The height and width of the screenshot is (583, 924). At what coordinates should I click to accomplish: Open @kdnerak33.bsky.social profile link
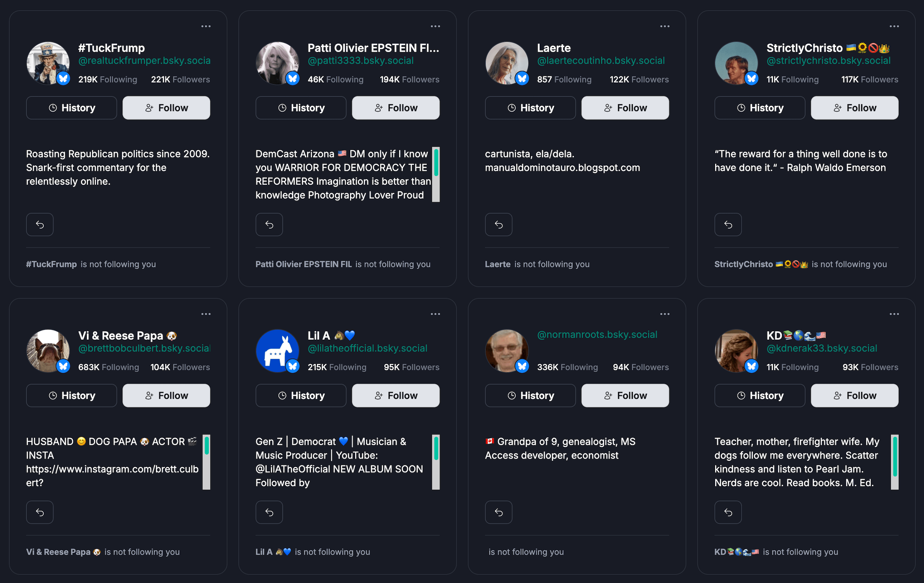pyautogui.click(x=822, y=348)
